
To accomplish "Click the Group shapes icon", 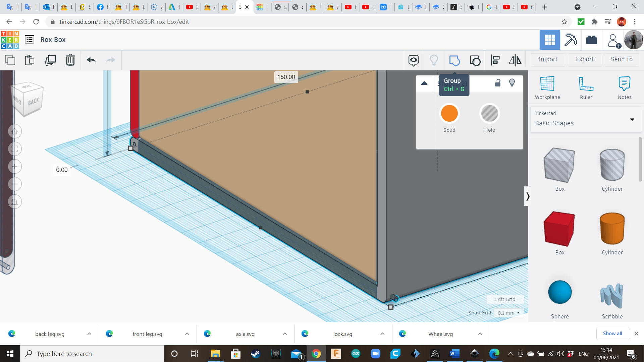I will click(x=454, y=60).
